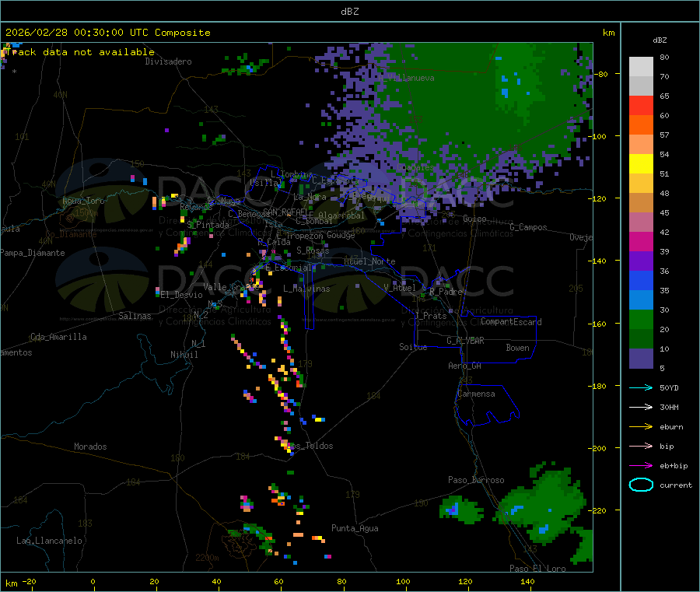Click the 'R_Padre' map label
Viewport: 700px width, 592px height.
(x=446, y=292)
